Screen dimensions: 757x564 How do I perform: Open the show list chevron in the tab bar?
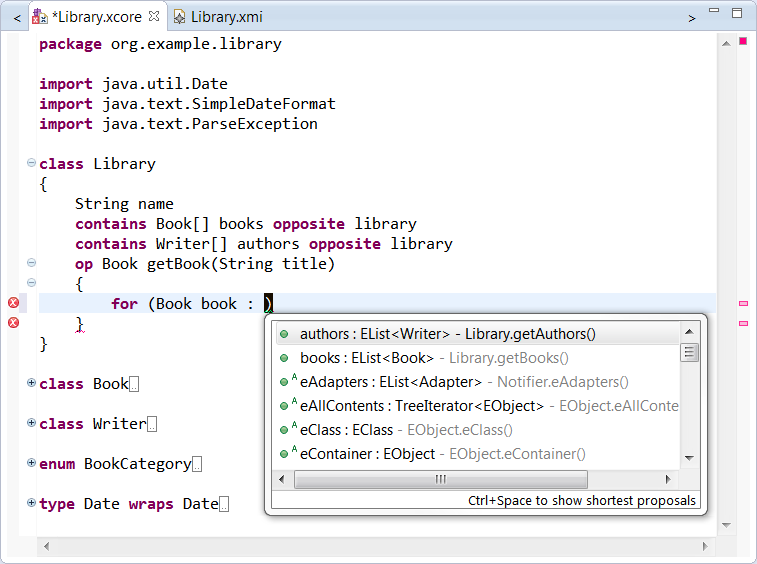coord(692,17)
